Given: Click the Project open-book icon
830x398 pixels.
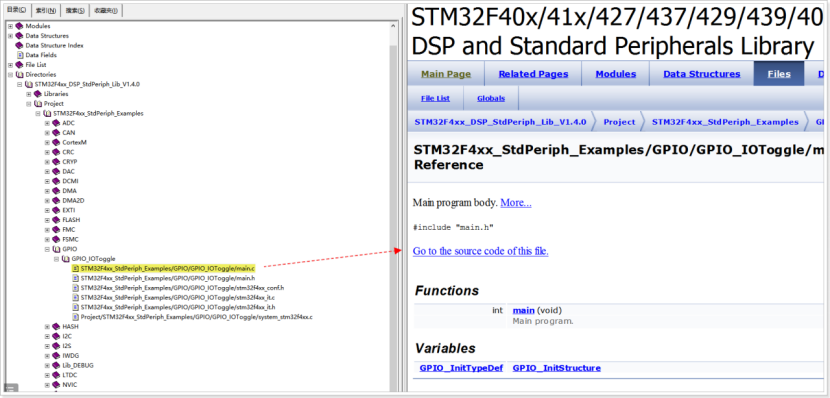Looking at the screenshot, I should [x=38, y=104].
